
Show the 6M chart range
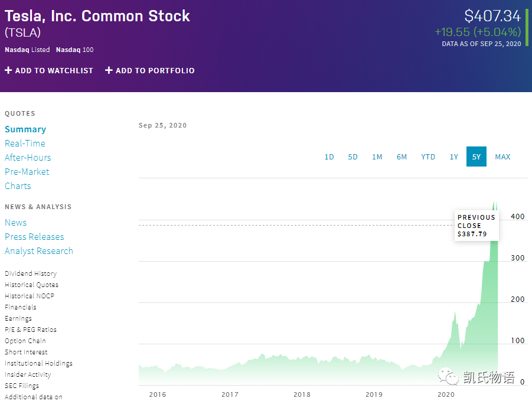(x=402, y=157)
